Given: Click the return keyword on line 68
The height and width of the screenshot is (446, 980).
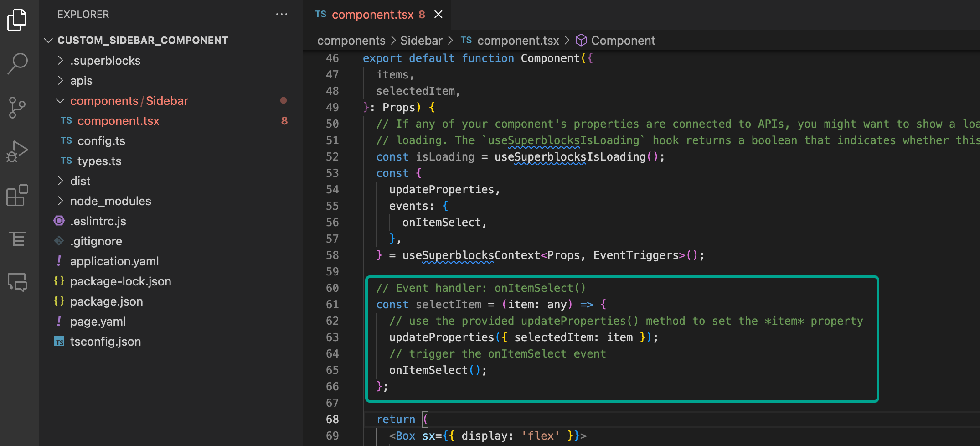Looking at the screenshot, I should pos(396,420).
